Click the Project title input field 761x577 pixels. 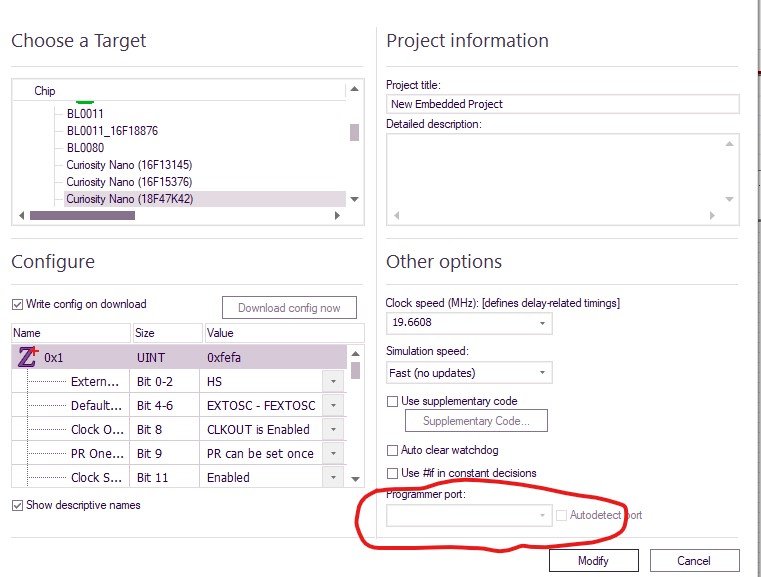click(x=562, y=104)
